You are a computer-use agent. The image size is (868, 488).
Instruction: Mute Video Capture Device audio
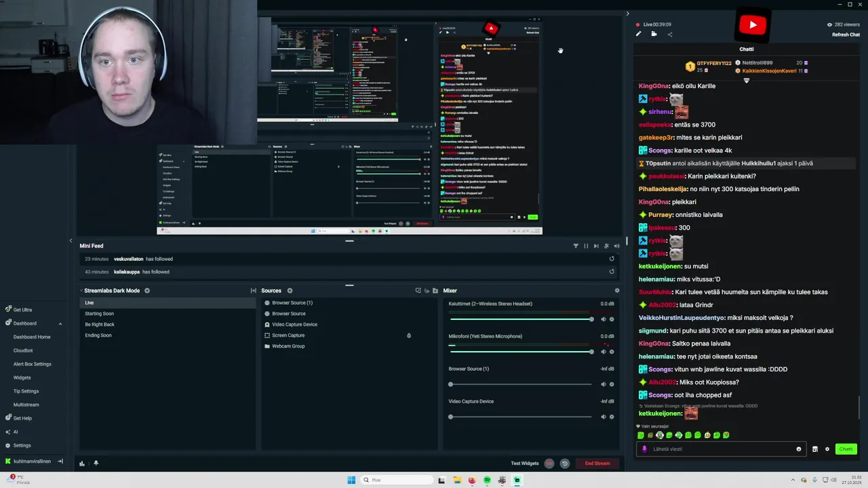coord(604,417)
